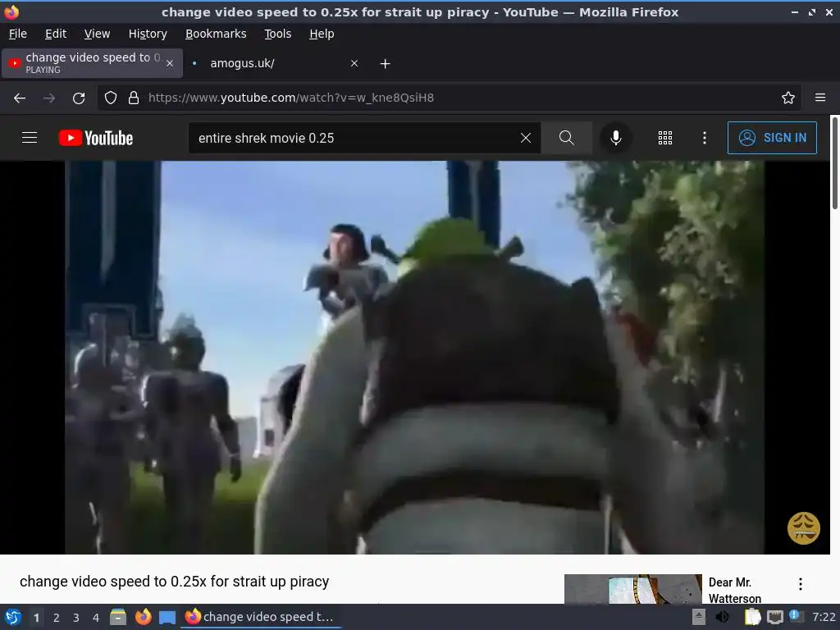Start voice search with microphone
This screenshot has height=630, width=840.
click(x=615, y=138)
